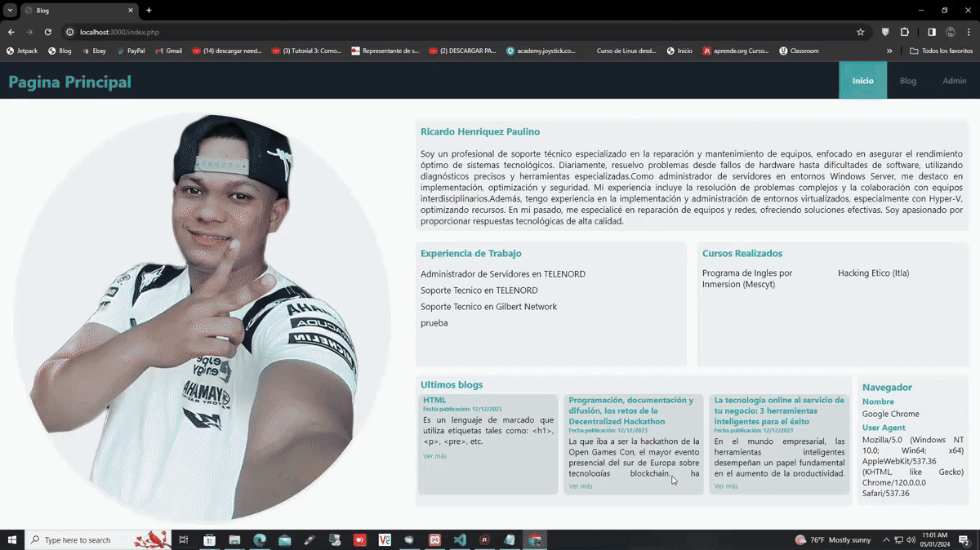Toggle the browser side panel icon
Viewport: 980px width, 550px height.
(932, 32)
